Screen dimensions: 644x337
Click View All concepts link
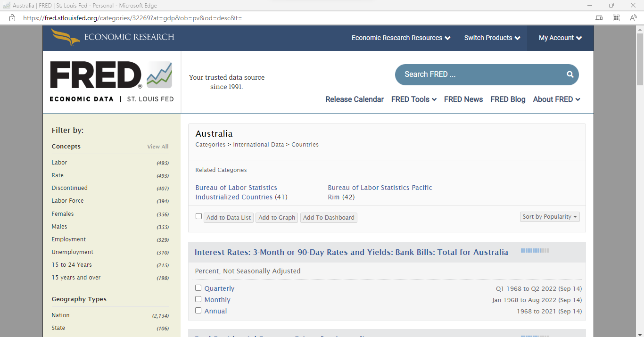(x=158, y=147)
